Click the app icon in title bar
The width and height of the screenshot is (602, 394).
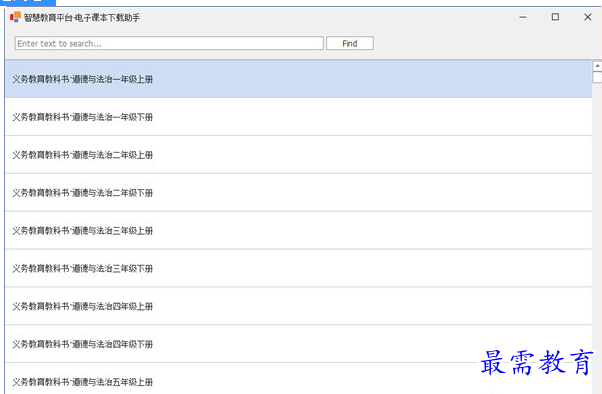point(15,17)
